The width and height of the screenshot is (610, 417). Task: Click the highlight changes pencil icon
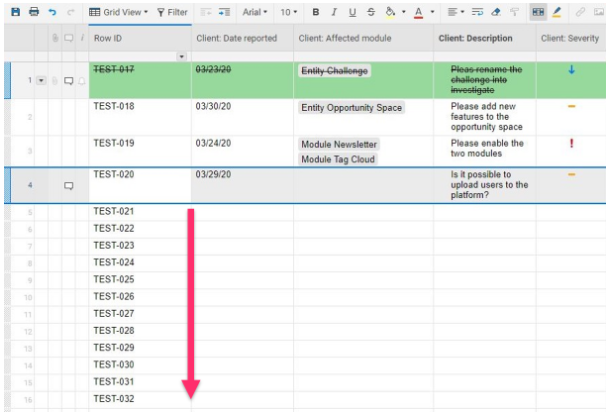coord(557,12)
